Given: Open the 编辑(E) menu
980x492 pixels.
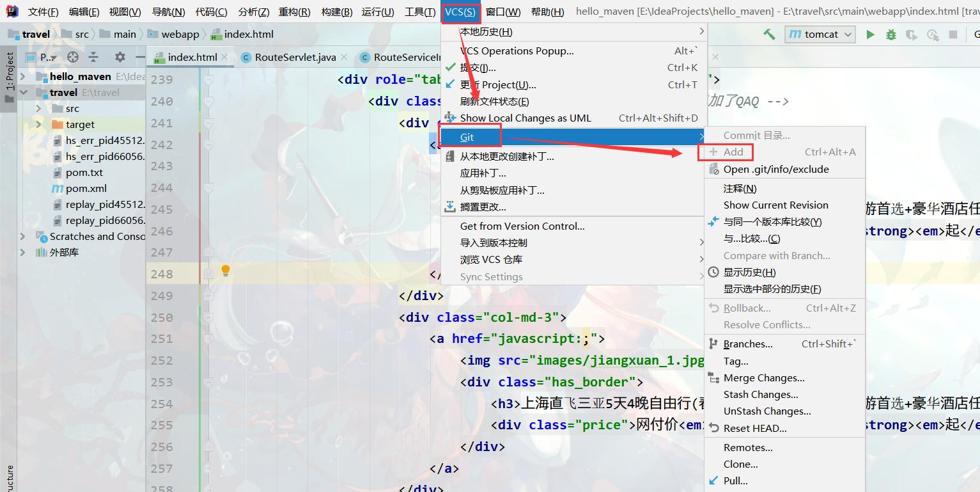Looking at the screenshot, I should point(84,12).
